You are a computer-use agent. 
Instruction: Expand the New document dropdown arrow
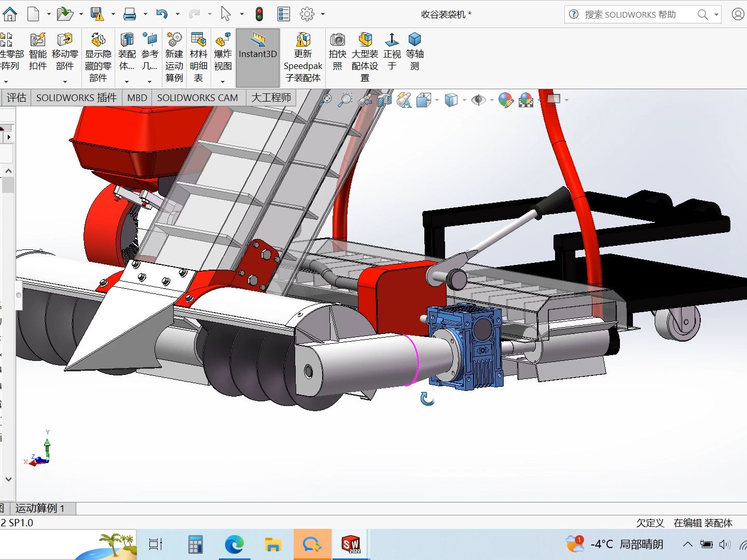[x=49, y=15]
